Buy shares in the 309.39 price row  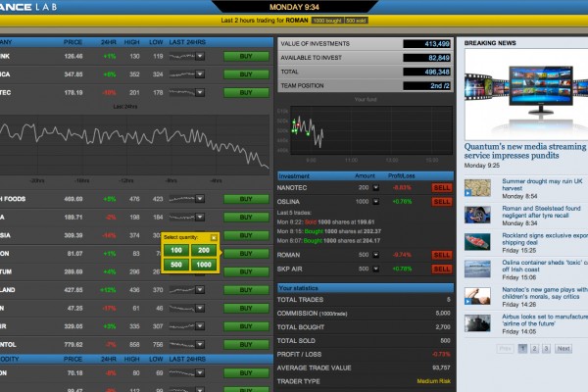pyautogui.click(x=246, y=235)
